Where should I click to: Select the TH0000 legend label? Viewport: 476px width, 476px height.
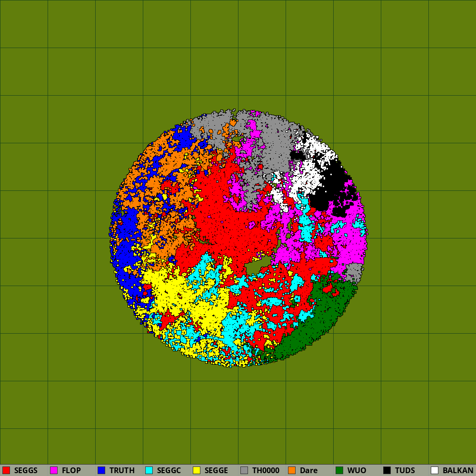(x=266, y=470)
